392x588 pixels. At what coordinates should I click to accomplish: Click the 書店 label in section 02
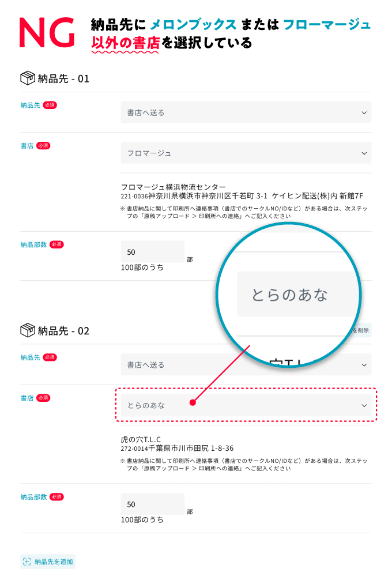(27, 398)
